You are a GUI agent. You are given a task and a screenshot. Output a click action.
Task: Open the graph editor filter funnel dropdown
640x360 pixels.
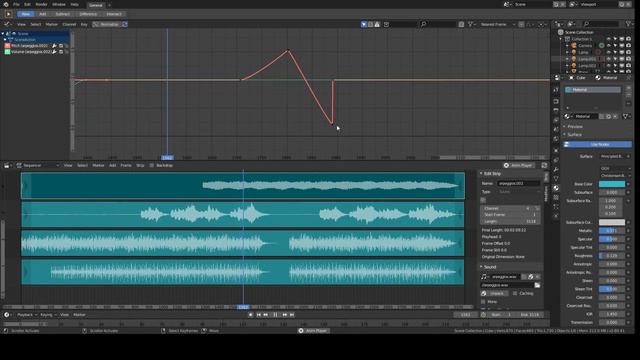click(x=472, y=24)
